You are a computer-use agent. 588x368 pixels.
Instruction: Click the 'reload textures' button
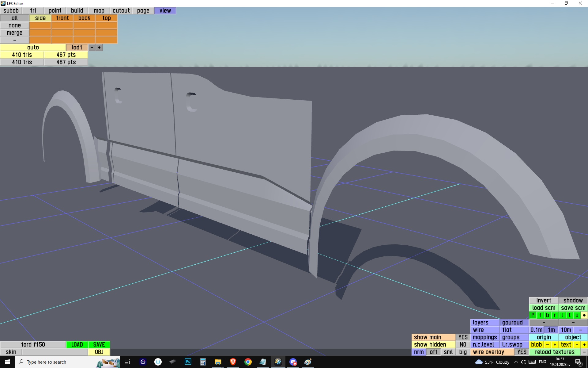point(555,352)
